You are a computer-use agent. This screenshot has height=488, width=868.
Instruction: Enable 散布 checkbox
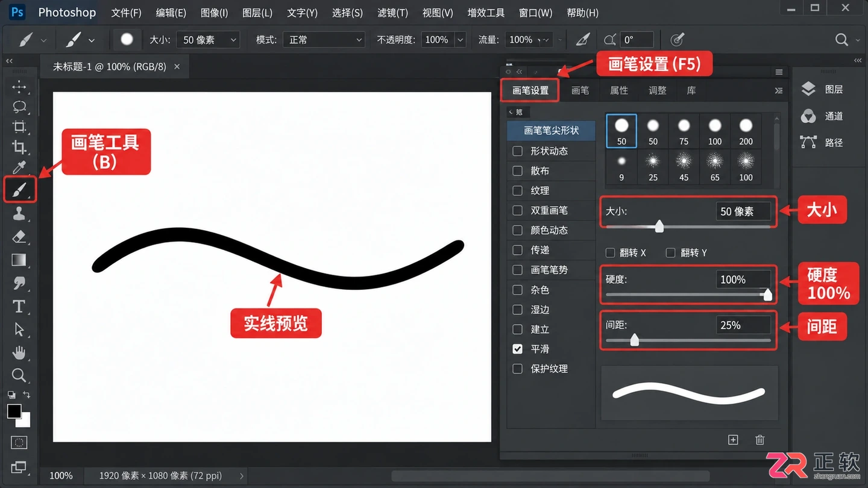coord(517,170)
